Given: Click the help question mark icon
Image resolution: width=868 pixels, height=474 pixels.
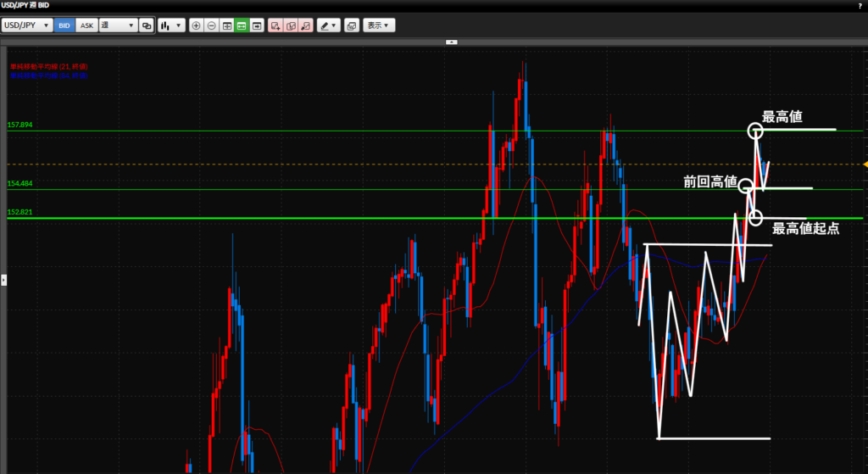Looking at the screenshot, I should (860, 5).
